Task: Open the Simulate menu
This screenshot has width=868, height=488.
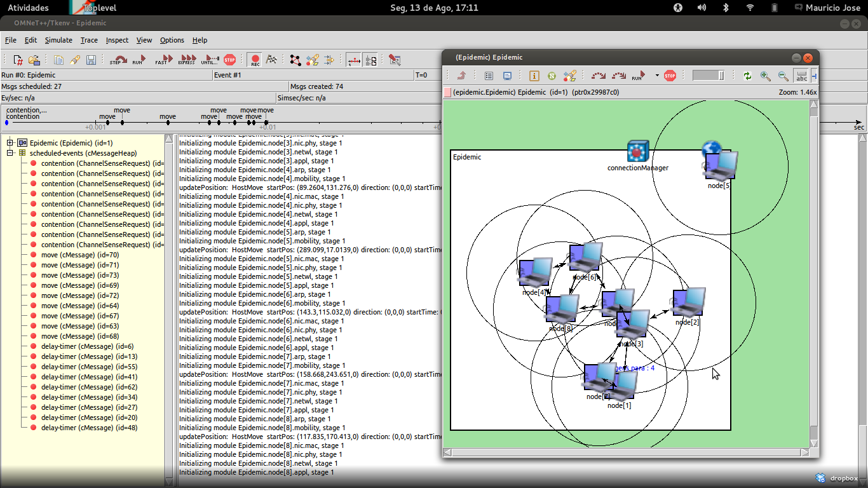Action: click(58, 40)
